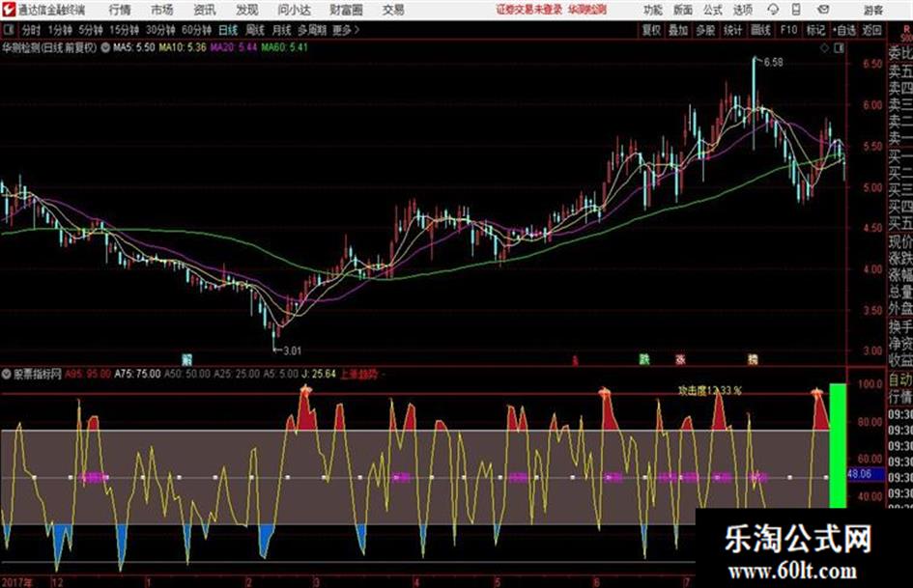Click the MA10: 5.36 value
The width and height of the screenshot is (913, 588).
click(183, 47)
